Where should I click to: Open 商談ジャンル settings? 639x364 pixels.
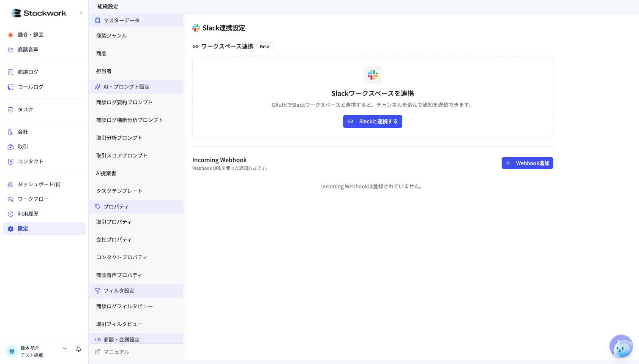click(136, 36)
